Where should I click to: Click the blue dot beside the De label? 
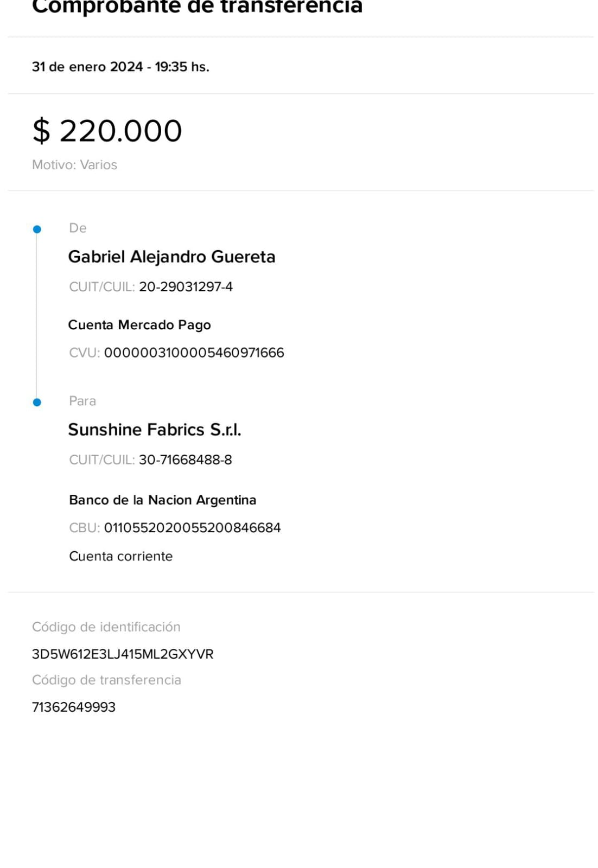point(37,229)
